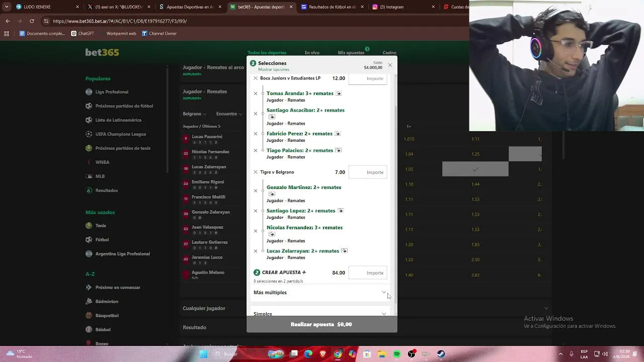Open Spotify from the taskbar
This screenshot has width=644, height=362.
[397, 354]
